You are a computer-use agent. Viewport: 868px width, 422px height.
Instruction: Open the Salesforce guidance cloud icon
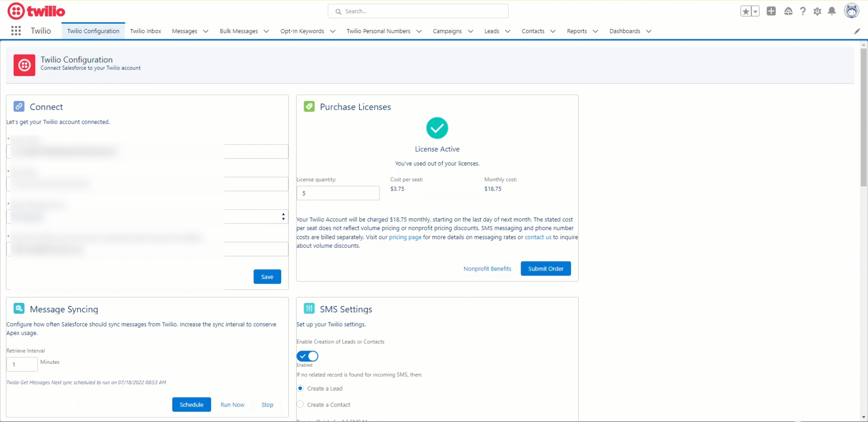point(788,11)
